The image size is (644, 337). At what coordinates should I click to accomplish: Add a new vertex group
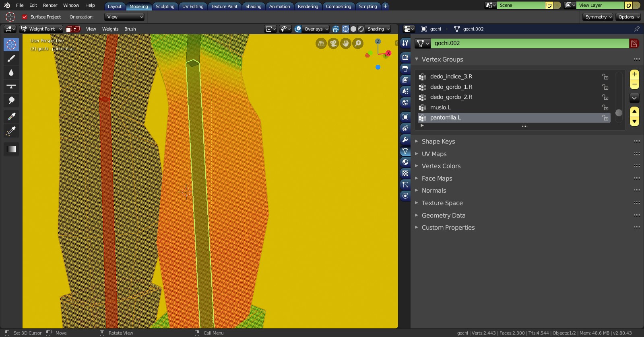634,74
